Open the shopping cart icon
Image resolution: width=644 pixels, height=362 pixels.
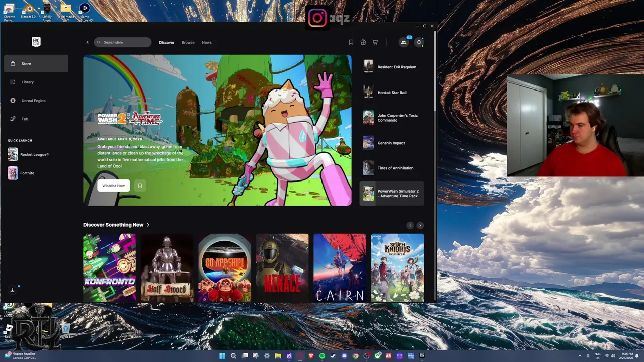click(x=375, y=42)
